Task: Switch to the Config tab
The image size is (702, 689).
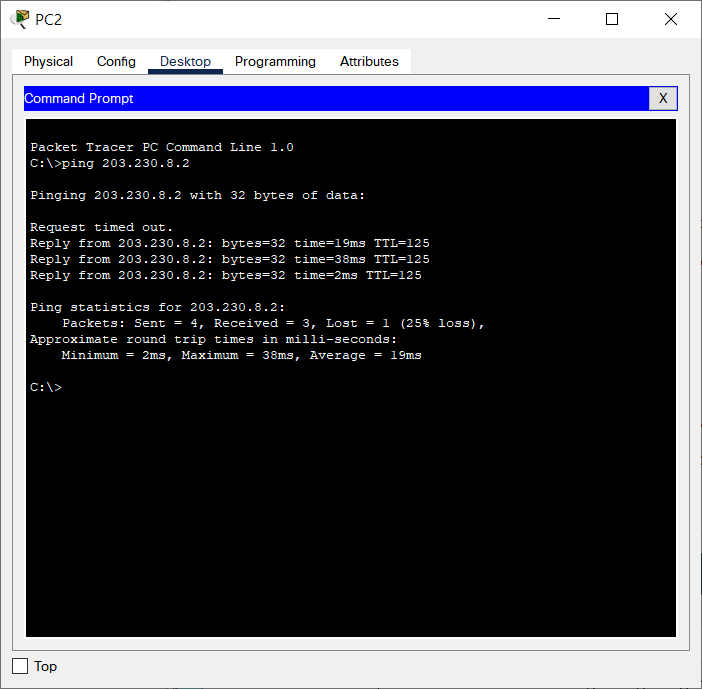Action: [116, 61]
